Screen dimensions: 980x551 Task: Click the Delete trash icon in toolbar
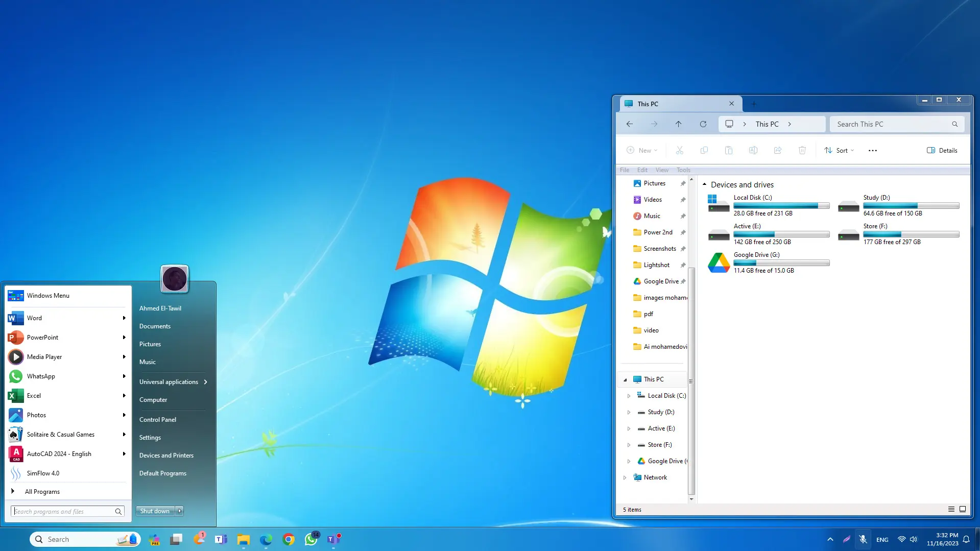(802, 150)
